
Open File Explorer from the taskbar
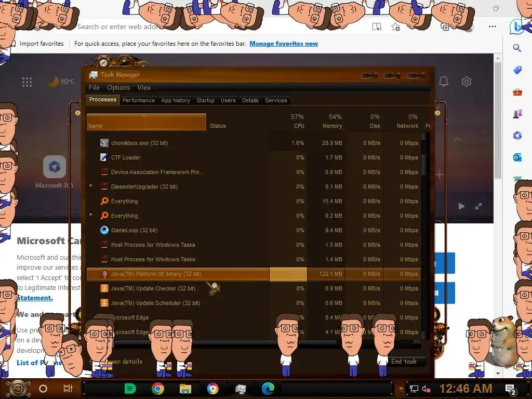pos(185,389)
